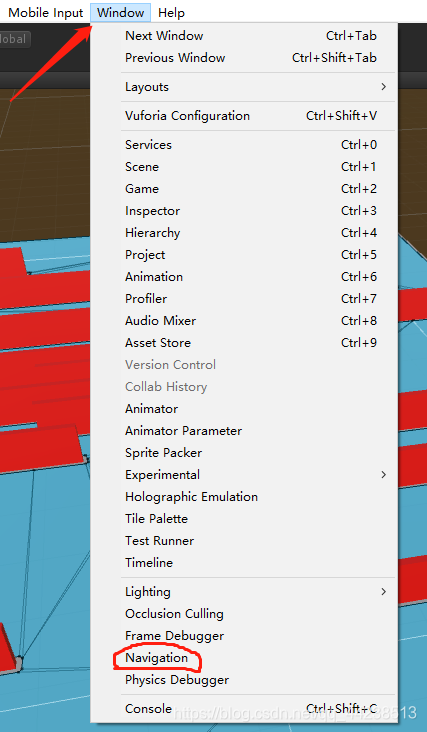This screenshot has height=732, width=427.
Task: Open Holographic Emulation window
Action: 244,497
